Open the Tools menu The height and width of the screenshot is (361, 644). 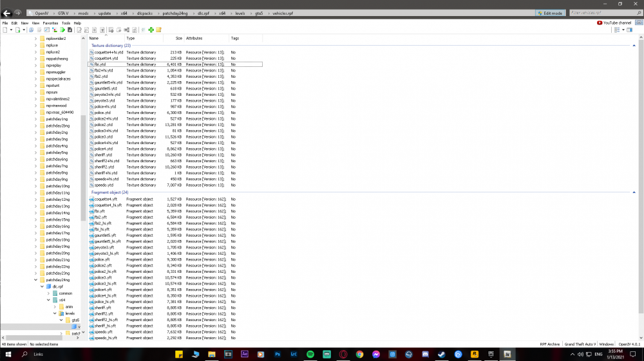(66, 23)
